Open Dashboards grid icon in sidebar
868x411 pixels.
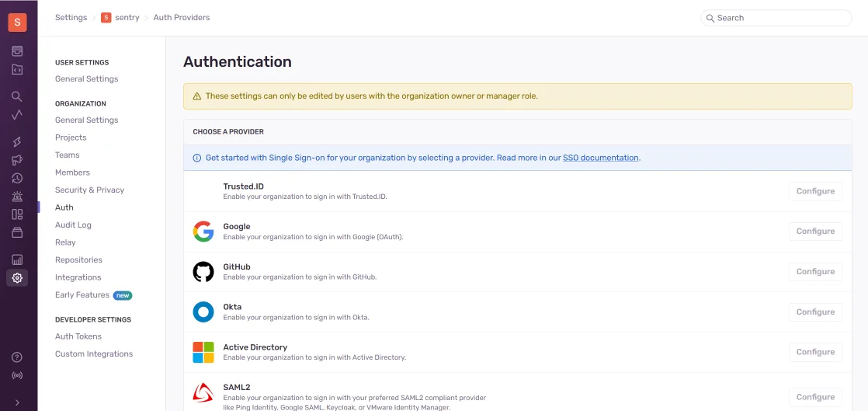pos(17,214)
